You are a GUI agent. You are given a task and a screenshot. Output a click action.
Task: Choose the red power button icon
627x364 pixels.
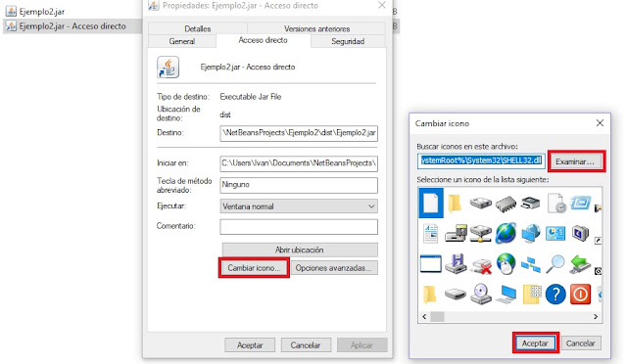[580, 295]
